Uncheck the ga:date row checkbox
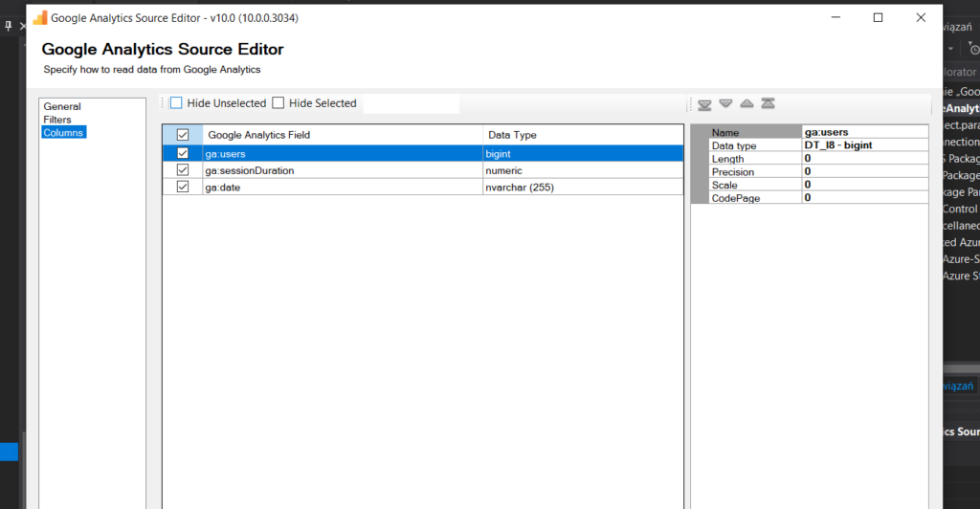This screenshot has width=980, height=509. pyautogui.click(x=183, y=187)
